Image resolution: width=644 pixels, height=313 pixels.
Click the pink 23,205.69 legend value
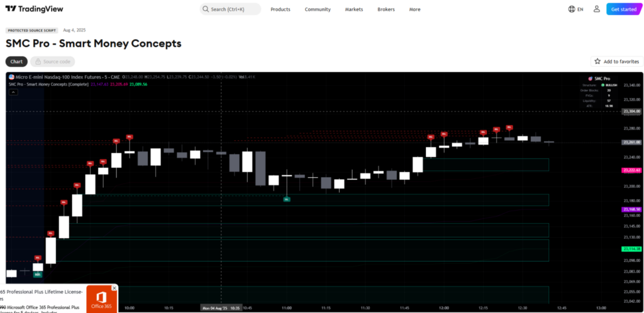pos(119,84)
